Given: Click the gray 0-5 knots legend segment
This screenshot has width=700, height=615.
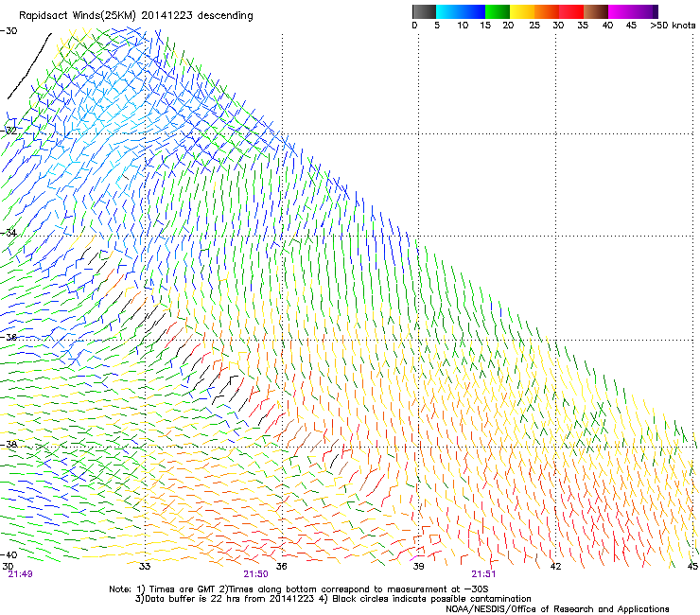Looking at the screenshot, I should pyautogui.click(x=424, y=11).
